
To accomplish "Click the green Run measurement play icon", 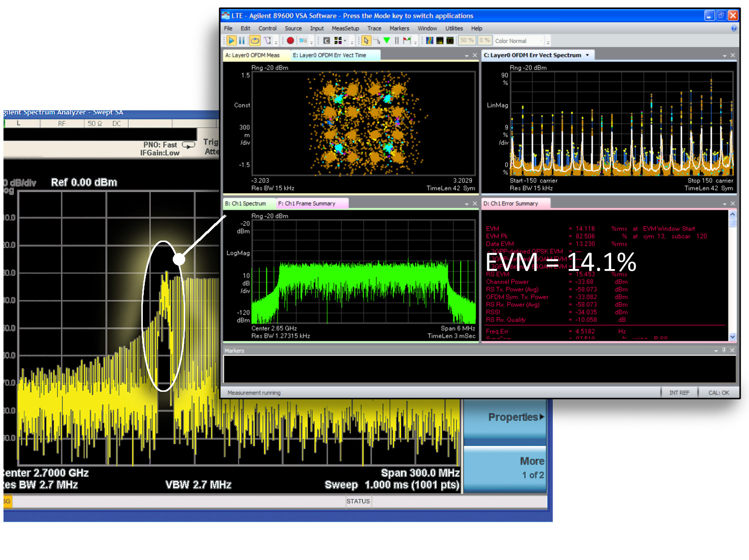I will coord(231,40).
